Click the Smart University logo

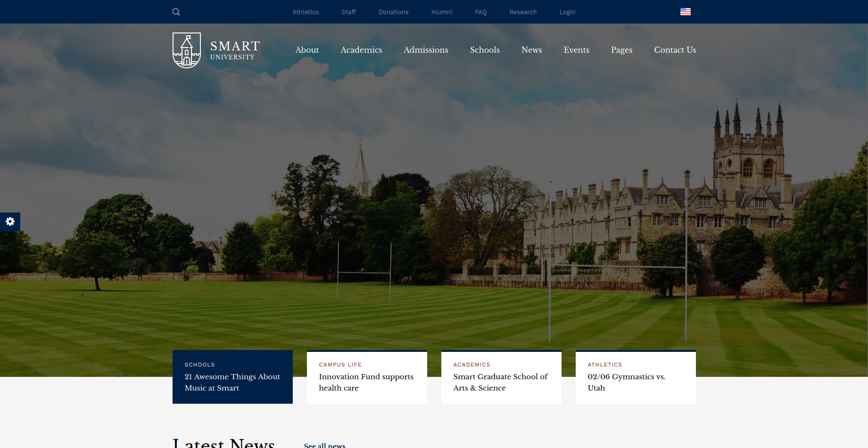215,49
